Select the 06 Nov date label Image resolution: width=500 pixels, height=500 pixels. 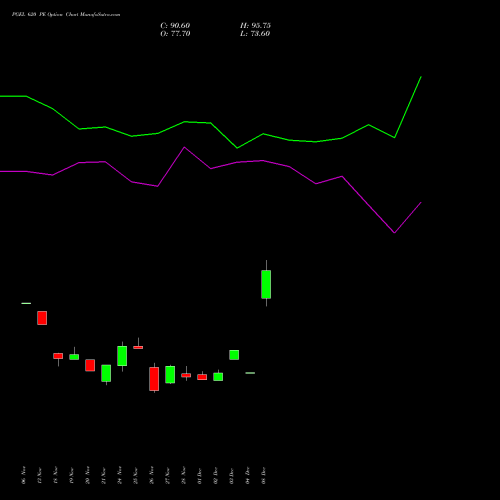[x=24, y=475]
